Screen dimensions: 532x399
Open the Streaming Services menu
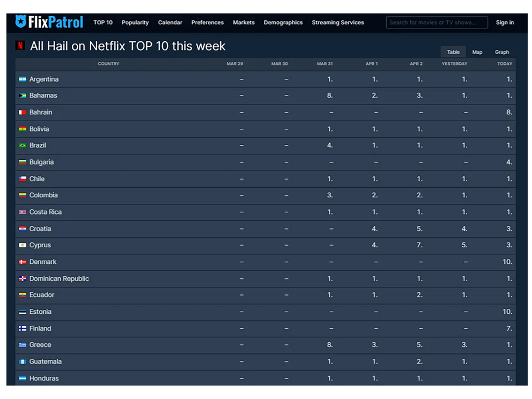337,23
